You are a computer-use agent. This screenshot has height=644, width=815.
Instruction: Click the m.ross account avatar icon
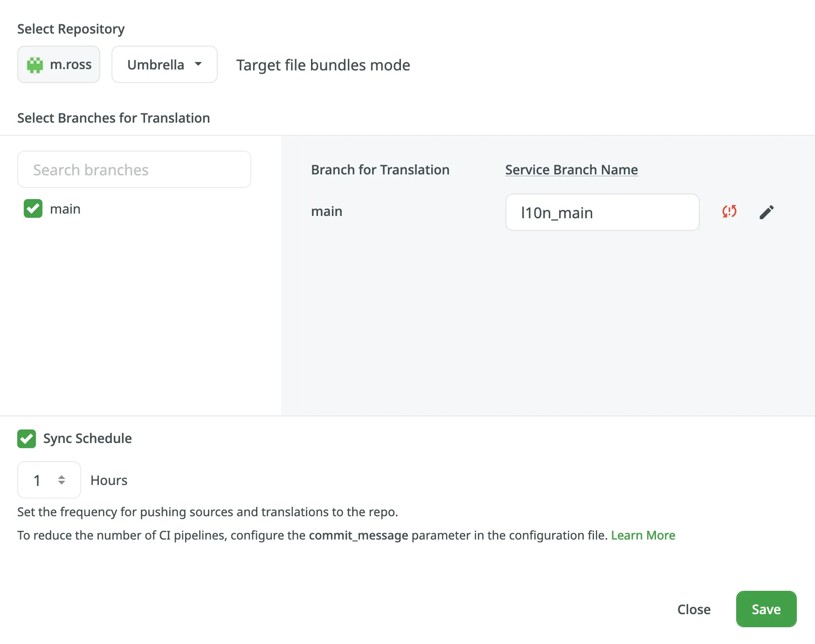[x=35, y=65]
